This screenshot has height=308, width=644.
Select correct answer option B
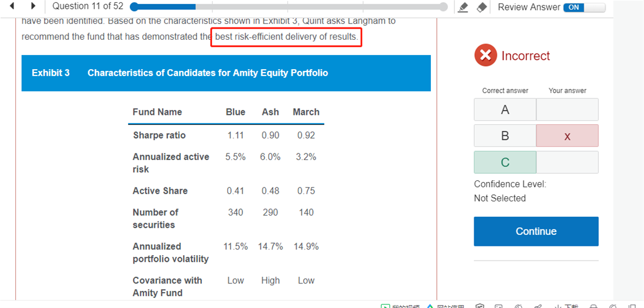(505, 136)
